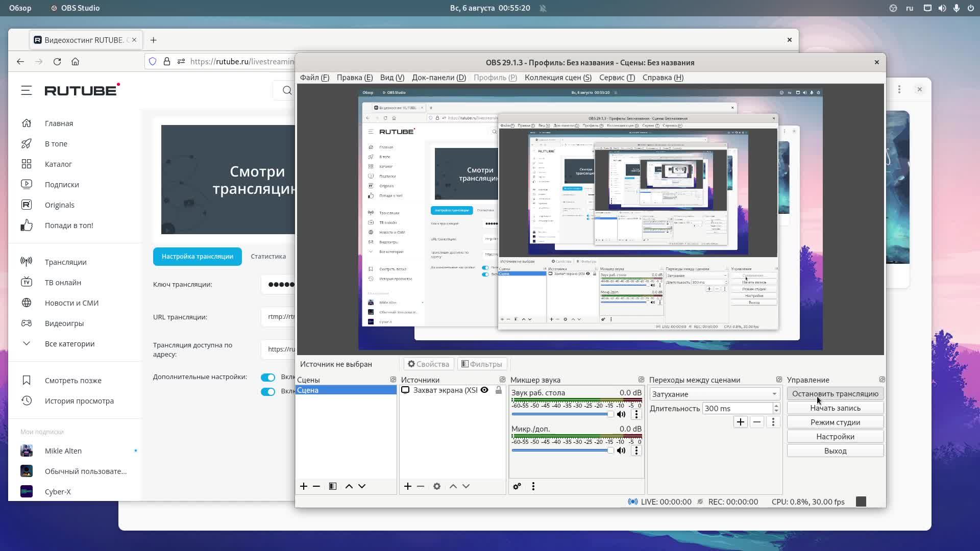Open Затухание transition dropdown
This screenshot has height=551, width=980.
715,394
